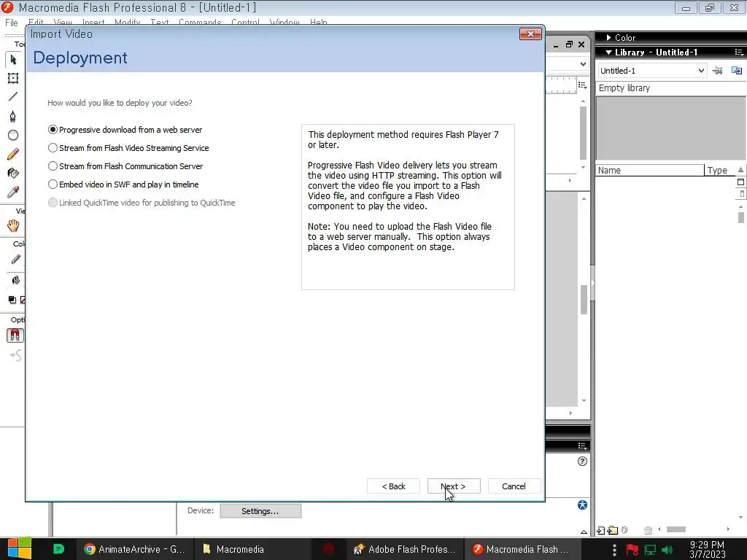Click the Device Settings button
The image size is (747, 560).
click(x=260, y=511)
